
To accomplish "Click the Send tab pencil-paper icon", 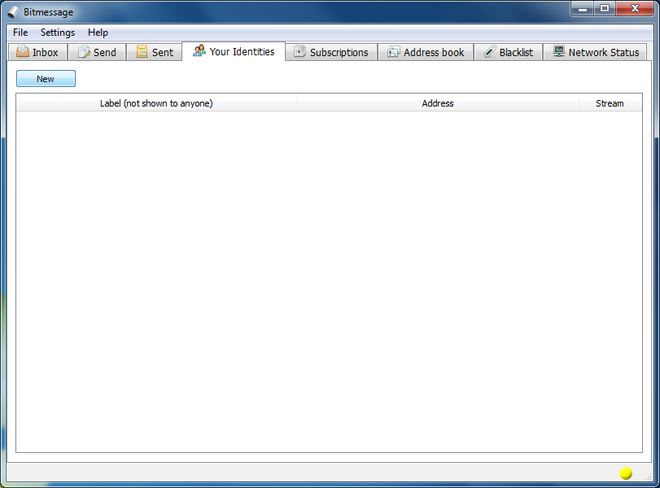I will point(84,52).
